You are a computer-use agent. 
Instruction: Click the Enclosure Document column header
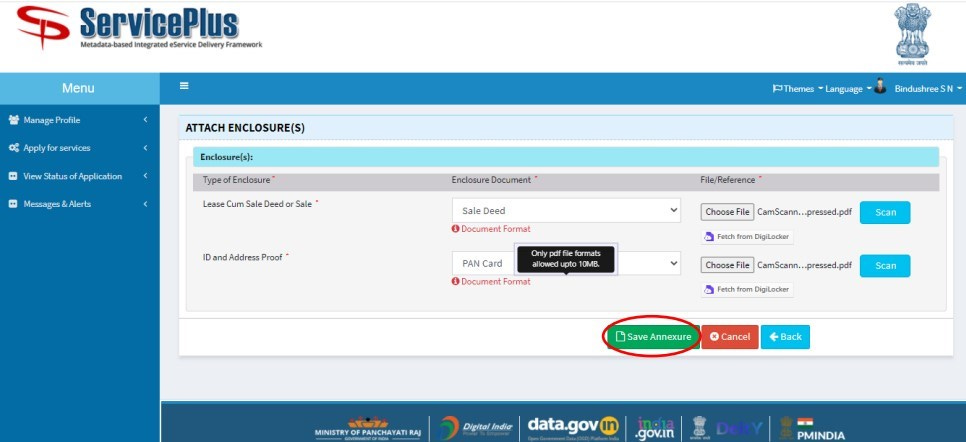(x=491, y=180)
